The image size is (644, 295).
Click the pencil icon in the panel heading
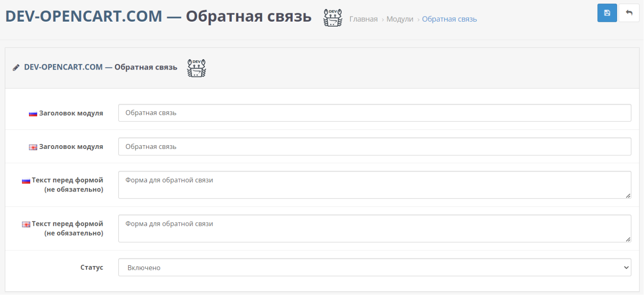16,68
